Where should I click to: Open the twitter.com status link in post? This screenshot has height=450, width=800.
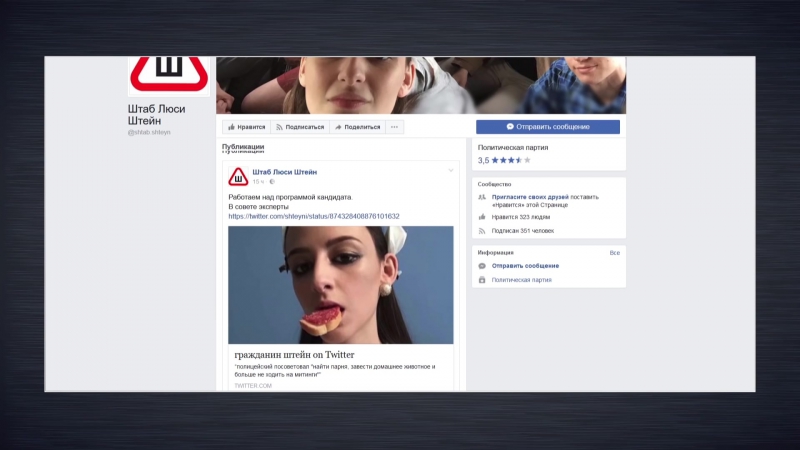[314, 216]
